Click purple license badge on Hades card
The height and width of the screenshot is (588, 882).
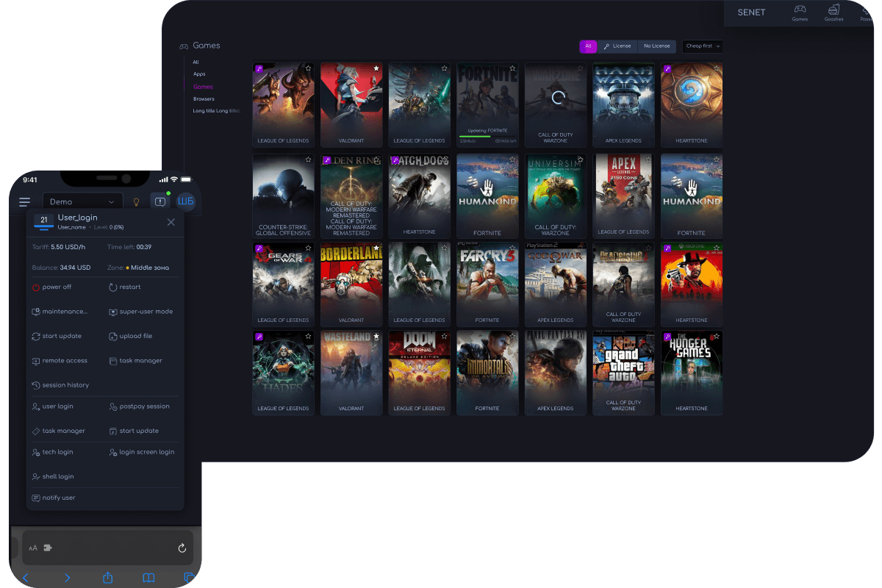coord(259,337)
